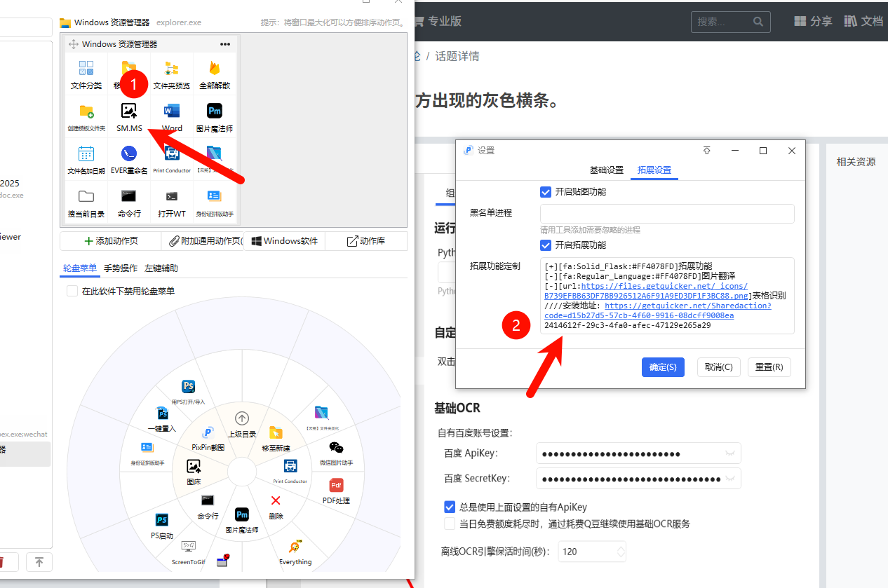Click 取消(C) in settings dialog

tap(719, 367)
